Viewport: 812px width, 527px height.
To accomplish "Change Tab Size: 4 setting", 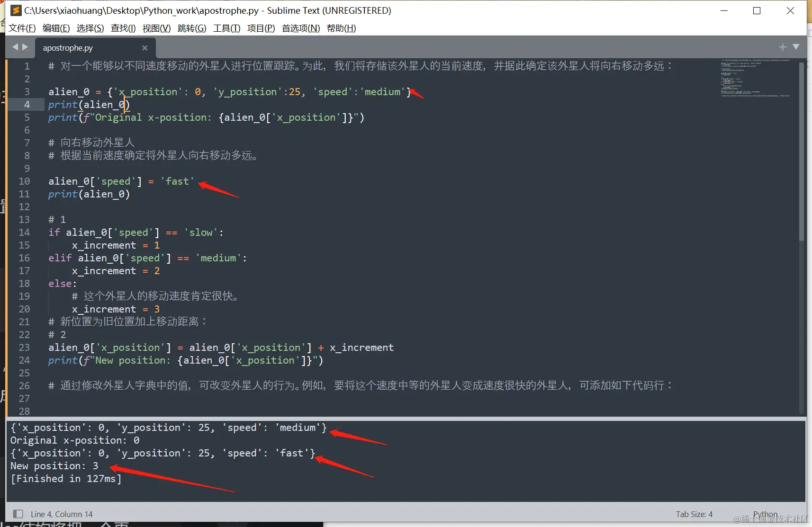I will [694, 514].
